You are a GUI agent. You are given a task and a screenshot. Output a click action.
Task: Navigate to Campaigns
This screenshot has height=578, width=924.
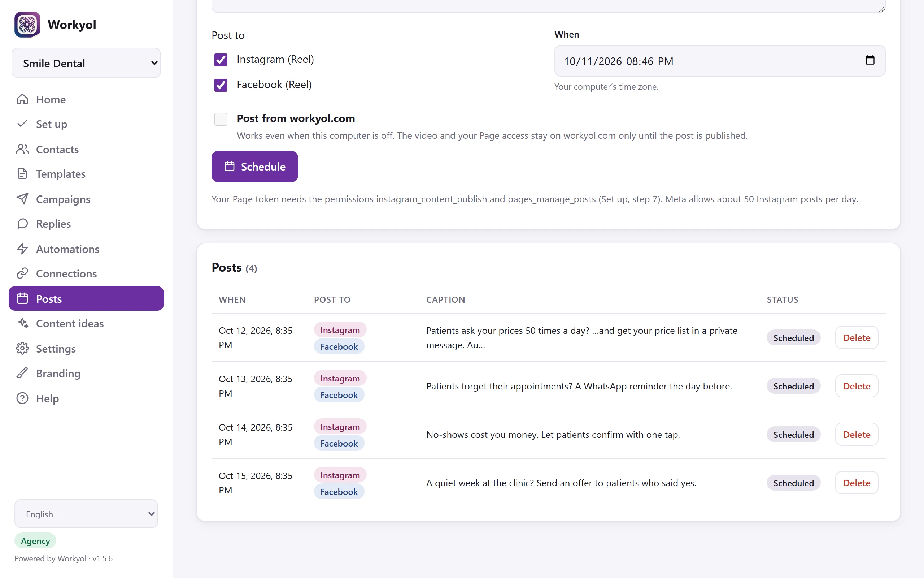point(86,199)
